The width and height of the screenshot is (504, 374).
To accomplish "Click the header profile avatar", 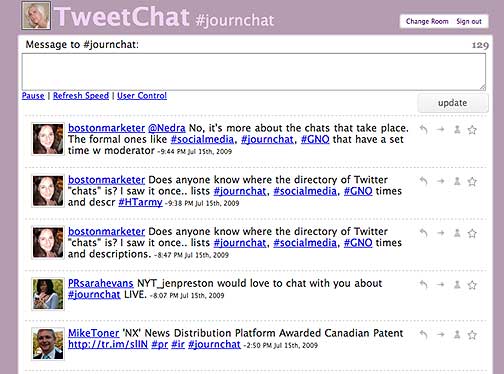I will click(x=36, y=15).
